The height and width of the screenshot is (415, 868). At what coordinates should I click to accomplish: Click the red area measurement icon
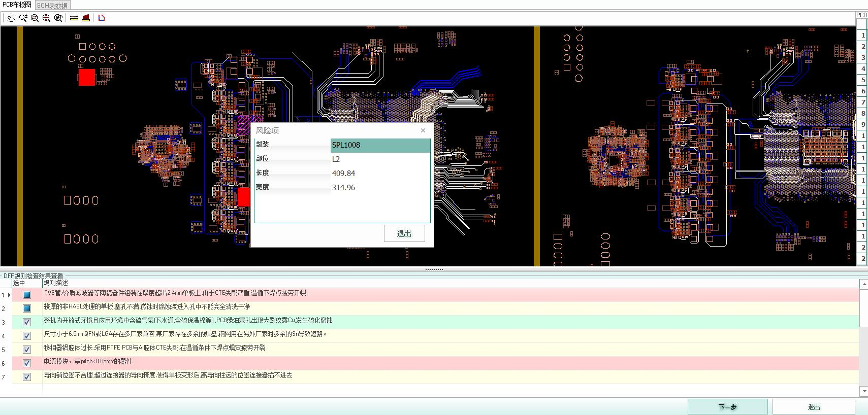point(86,18)
